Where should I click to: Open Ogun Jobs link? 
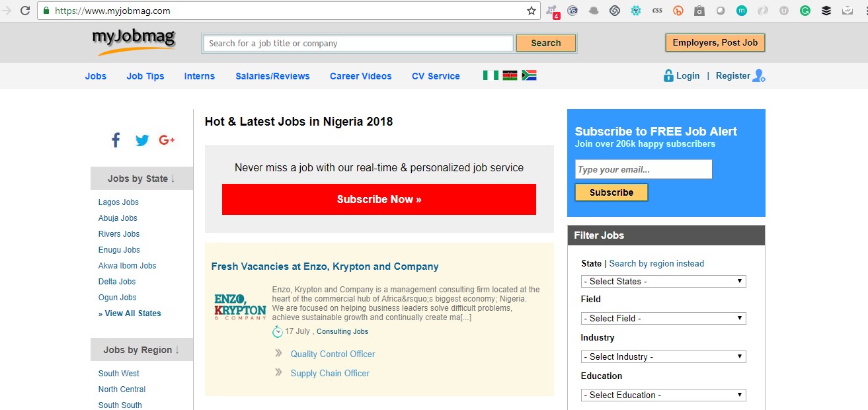(x=118, y=298)
